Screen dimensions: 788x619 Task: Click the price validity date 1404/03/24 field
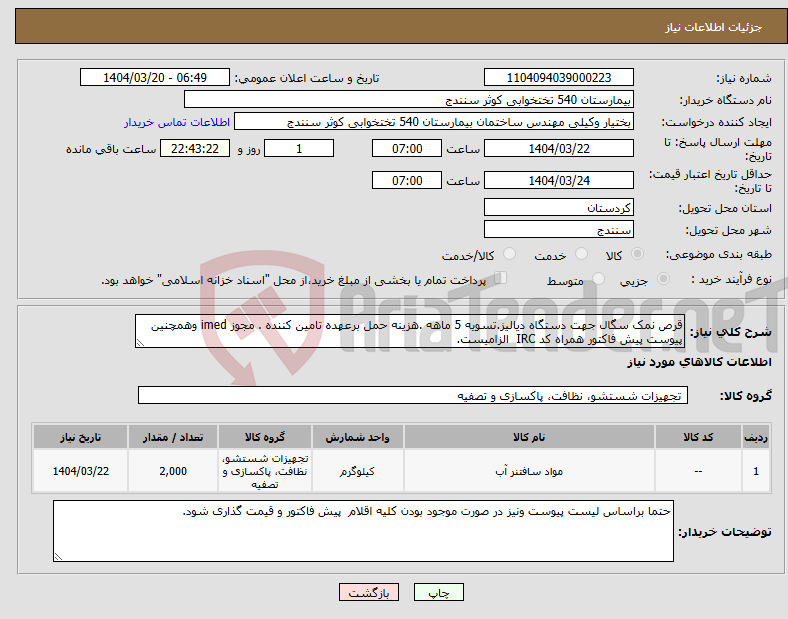tap(558, 180)
